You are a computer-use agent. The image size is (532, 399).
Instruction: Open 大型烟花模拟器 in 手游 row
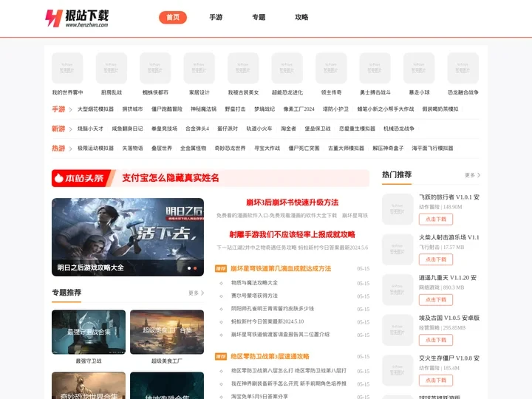[x=95, y=109]
